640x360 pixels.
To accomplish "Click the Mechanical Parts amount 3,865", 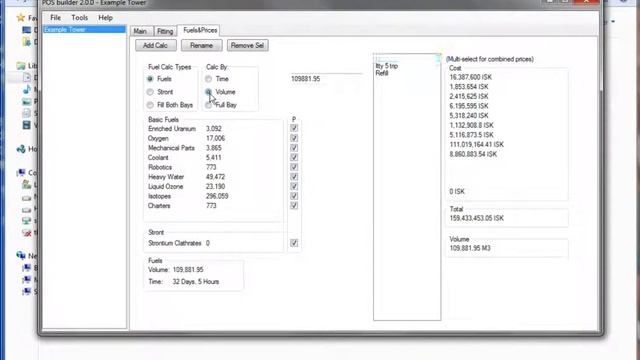I will click(x=214, y=148).
